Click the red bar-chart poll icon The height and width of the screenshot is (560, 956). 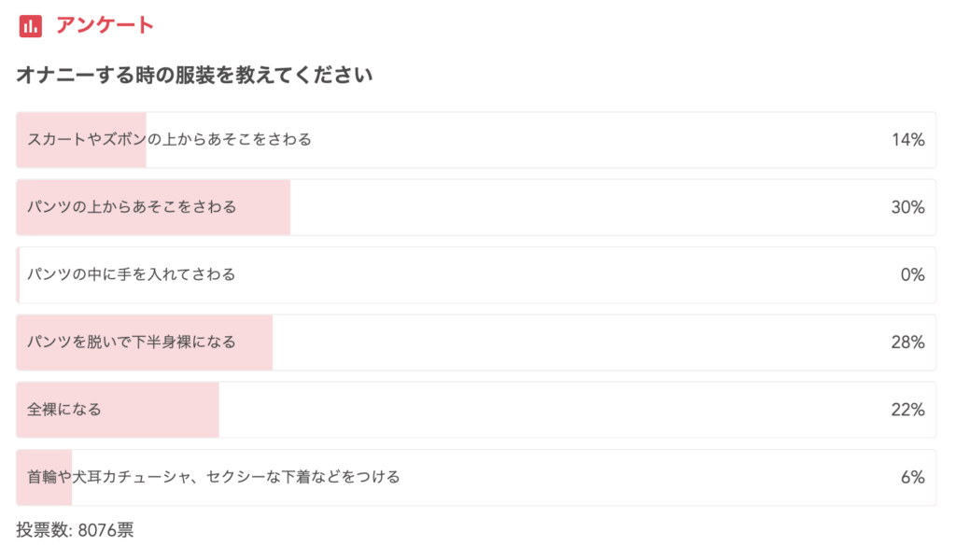tap(30, 26)
